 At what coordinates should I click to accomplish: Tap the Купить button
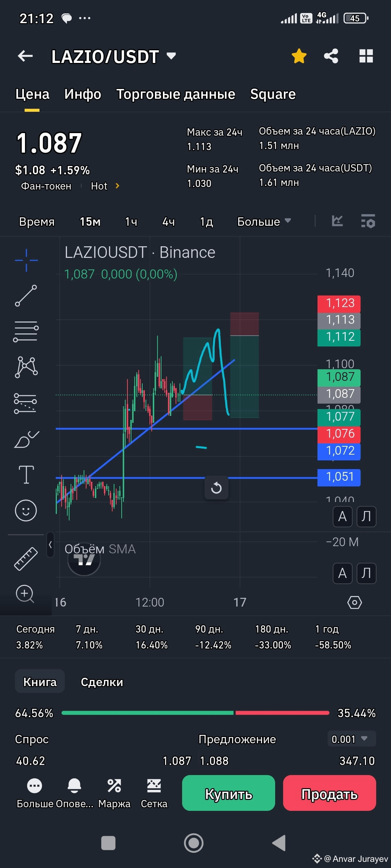point(228,793)
